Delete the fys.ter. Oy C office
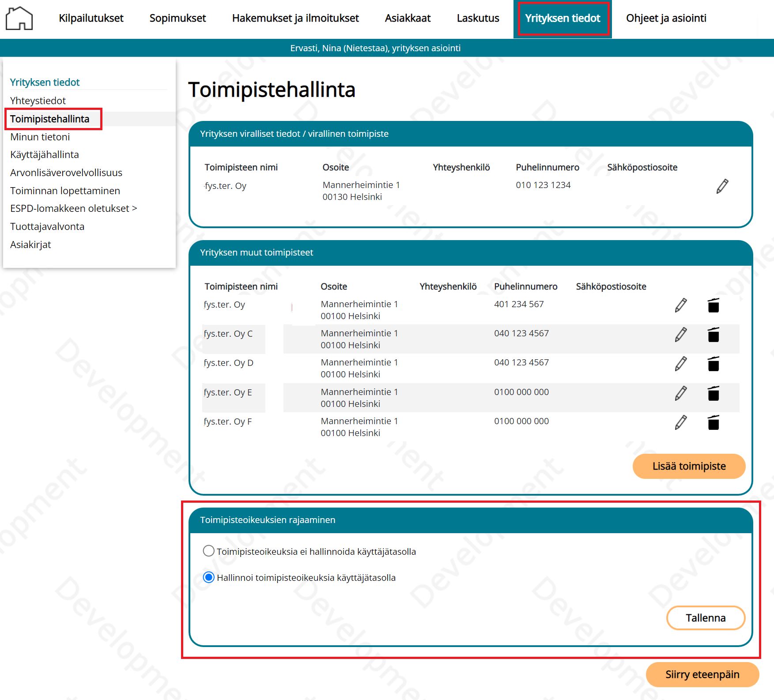This screenshot has height=700, width=774. point(714,335)
